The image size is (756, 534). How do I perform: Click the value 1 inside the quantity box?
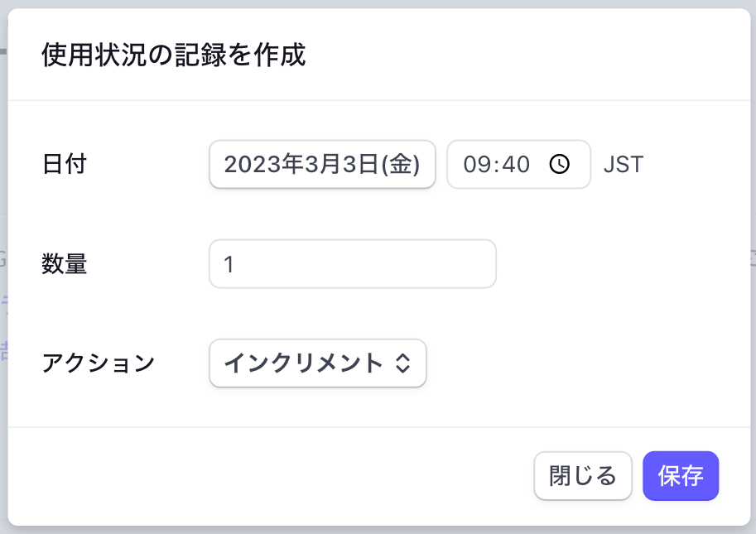pos(229,264)
